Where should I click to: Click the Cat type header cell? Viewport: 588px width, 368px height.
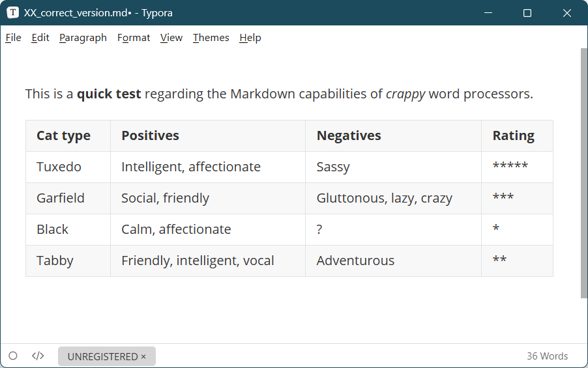coord(63,135)
